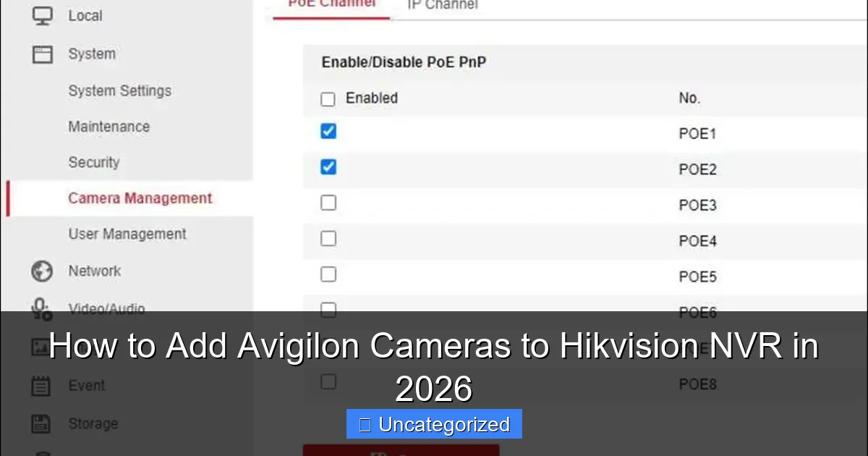Screen dimensions: 868x456
Task: Uncheck the POE1 checkbox
Action: (x=328, y=131)
